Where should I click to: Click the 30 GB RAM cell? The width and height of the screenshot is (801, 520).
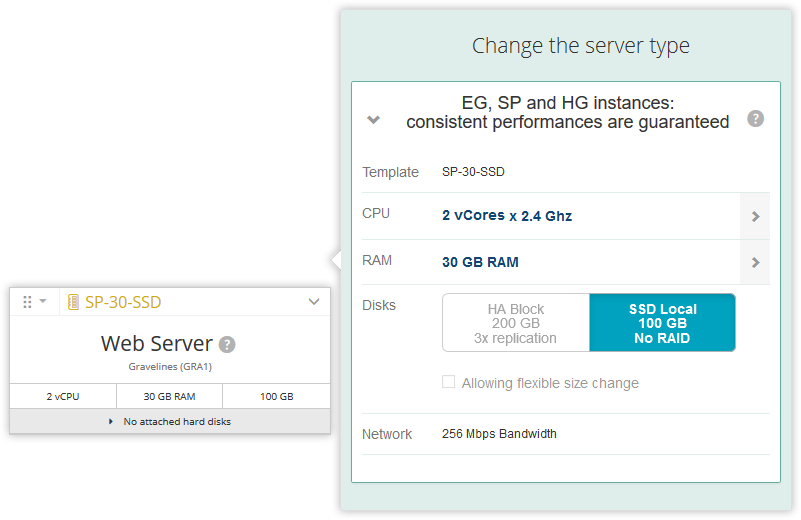click(x=169, y=396)
